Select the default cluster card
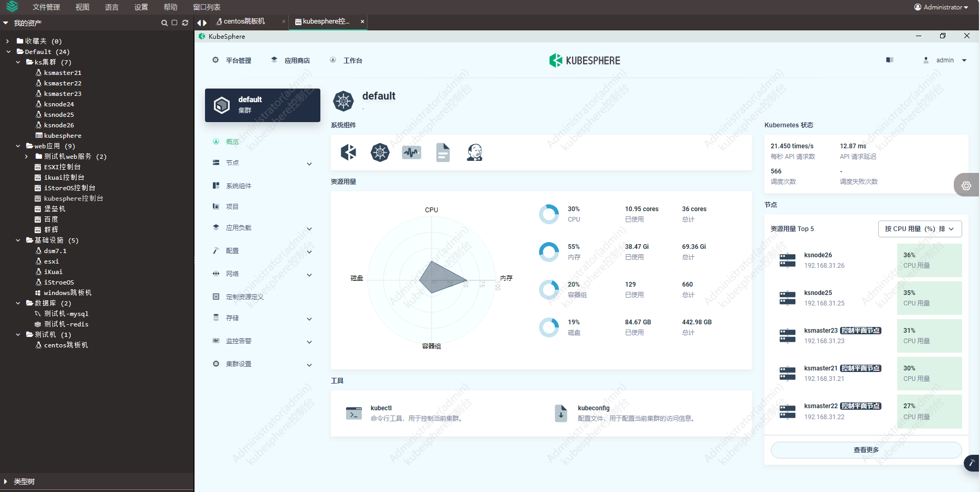This screenshot has width=980, height=492. pyautogui.click(x=263, y=105)
